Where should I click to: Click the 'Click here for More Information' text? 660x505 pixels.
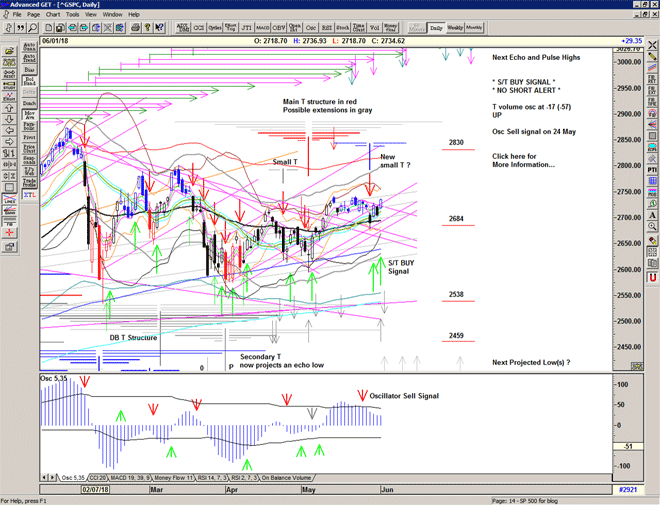tap(523, 160)
